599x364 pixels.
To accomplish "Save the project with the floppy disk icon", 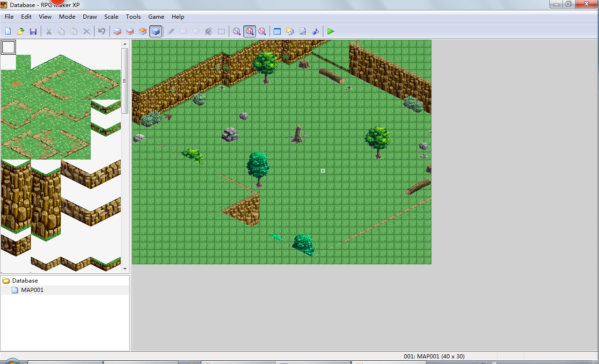I will tap(33, 31).
